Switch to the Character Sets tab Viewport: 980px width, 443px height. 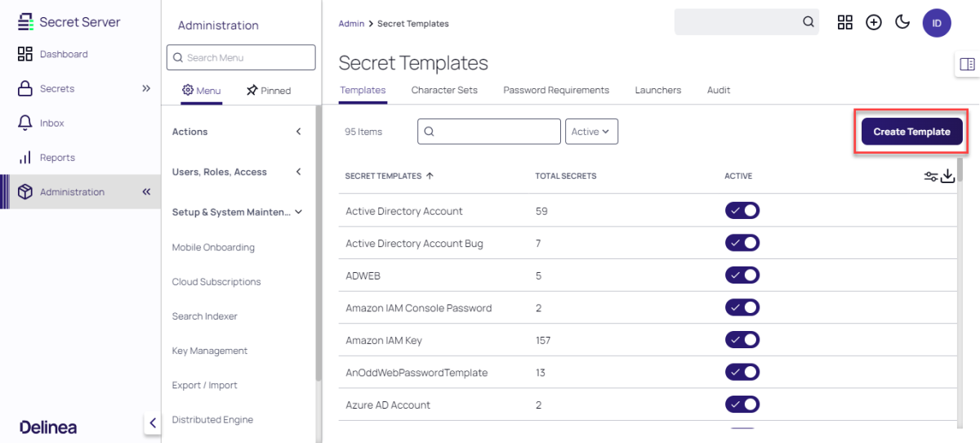(x=444, y=90)
